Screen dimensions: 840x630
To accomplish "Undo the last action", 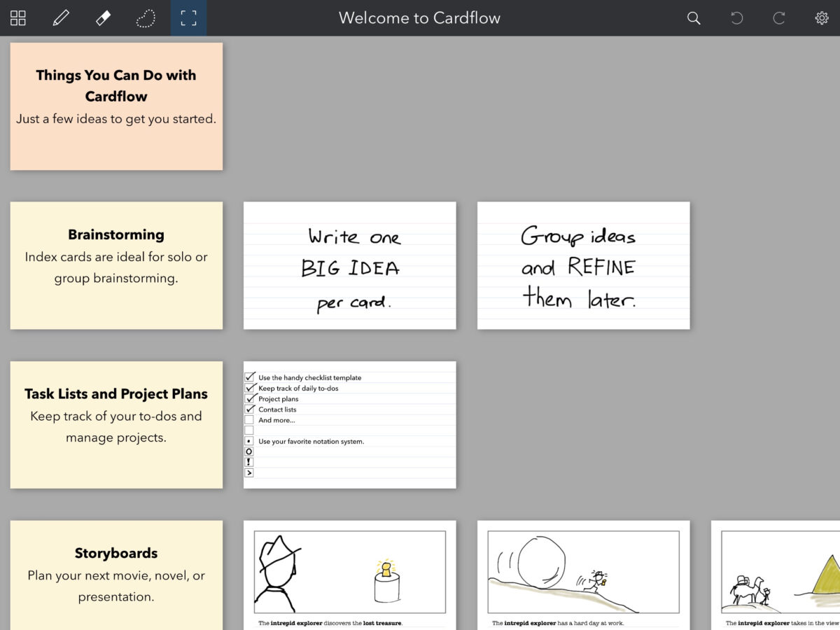I will tap(736, 18).
